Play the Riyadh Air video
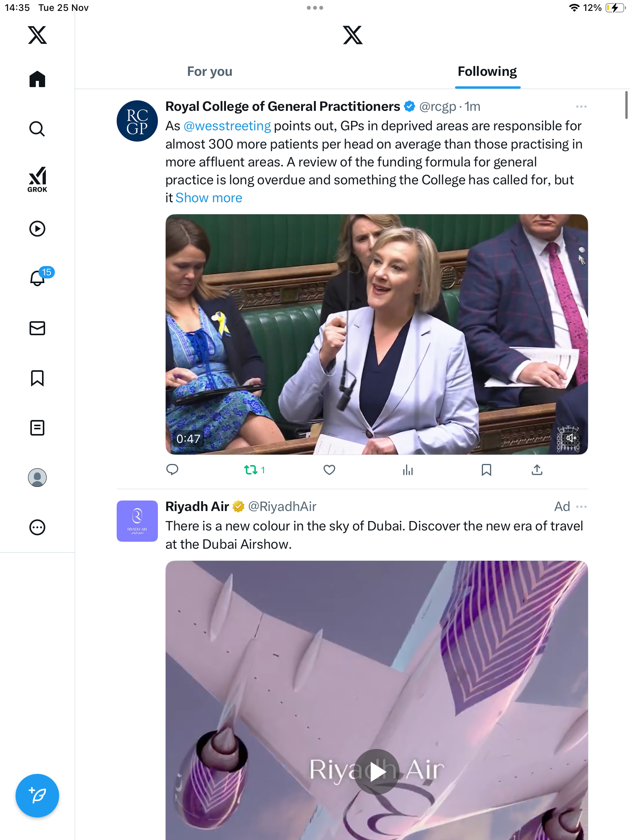Image resolution: width=630 pixels, height=840 pixels. (376, 772)
